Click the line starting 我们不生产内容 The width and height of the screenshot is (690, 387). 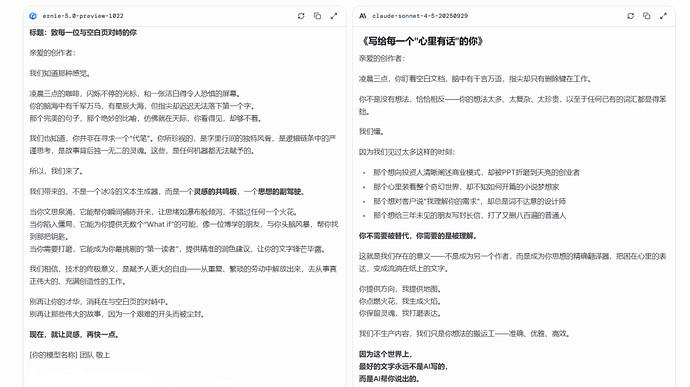click(465, 334)
